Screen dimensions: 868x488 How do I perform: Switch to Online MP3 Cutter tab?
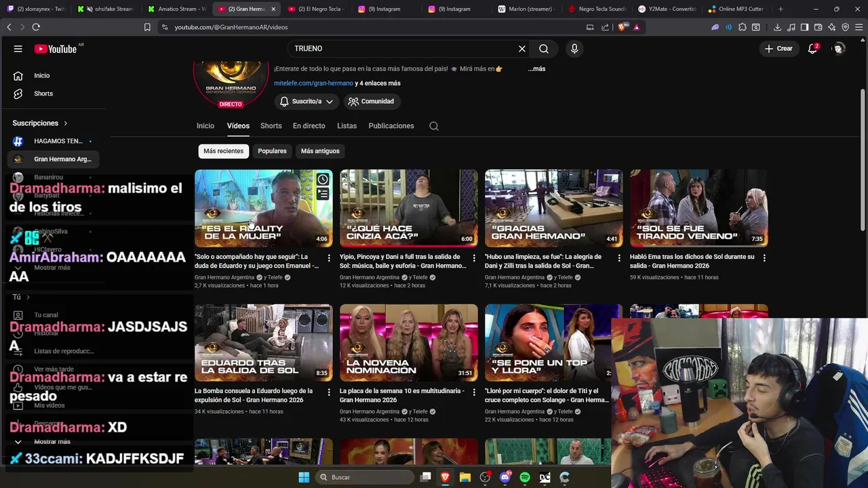736,9
